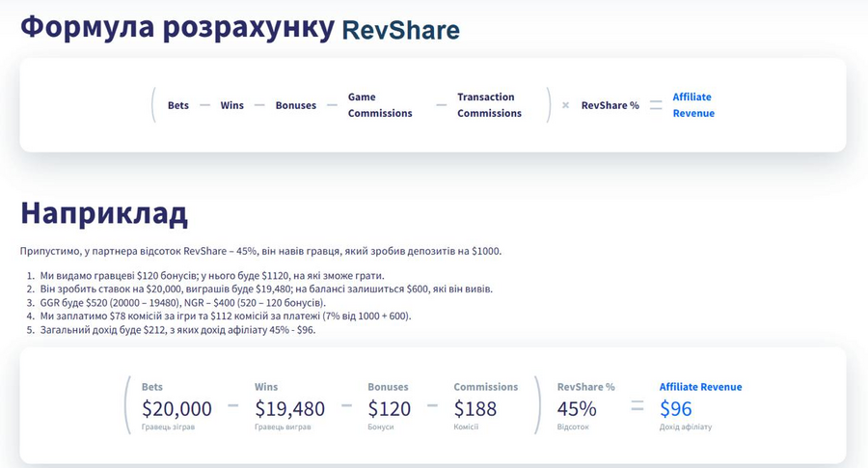
Task: Click the 'Commissions' label in the example card
Action: pos(486,387)
